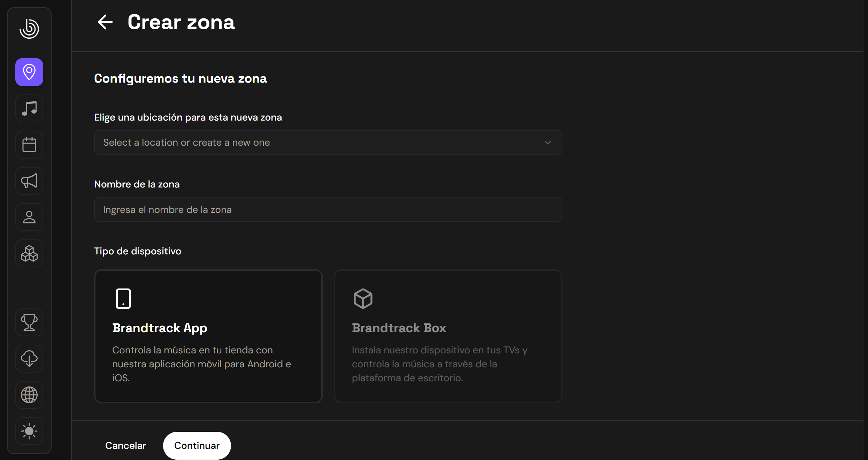The height and width of the screenshot is (460, 868).
Task: Open the trophy sidebar icon
Action: [29, 322]
